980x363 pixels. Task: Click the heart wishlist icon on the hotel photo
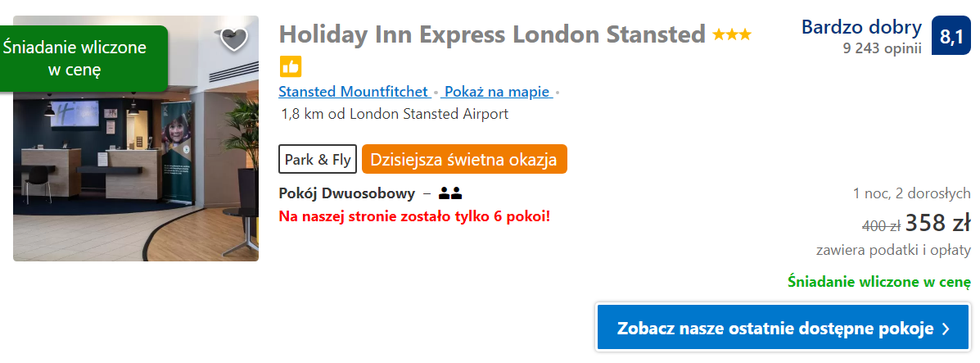pyautogui.click(x=233, y=39)
